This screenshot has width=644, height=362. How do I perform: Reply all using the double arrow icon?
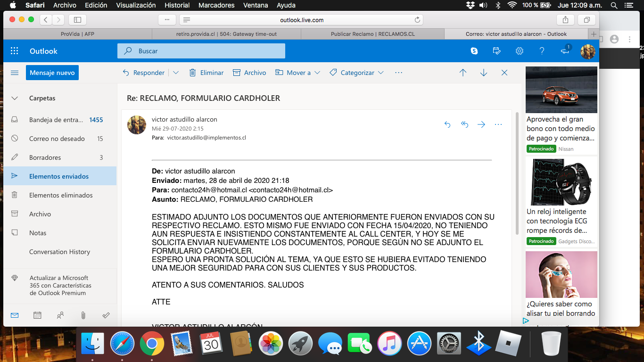click(464, 124)
